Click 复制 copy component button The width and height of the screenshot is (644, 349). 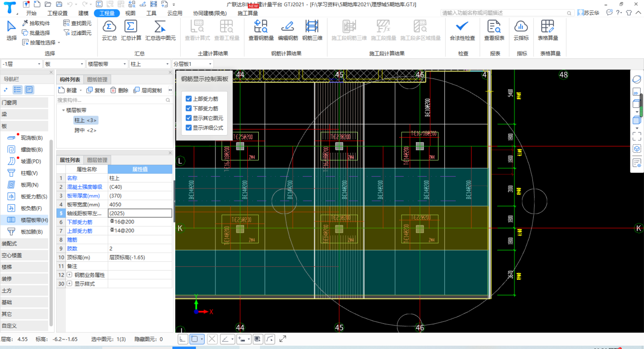coord(96,90)
